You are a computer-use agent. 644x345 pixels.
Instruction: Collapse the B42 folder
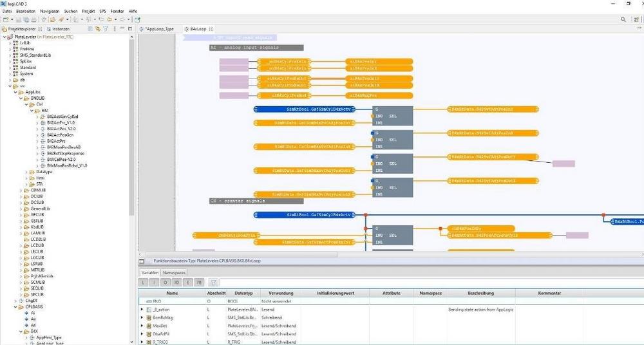click(x=32, y=111)
